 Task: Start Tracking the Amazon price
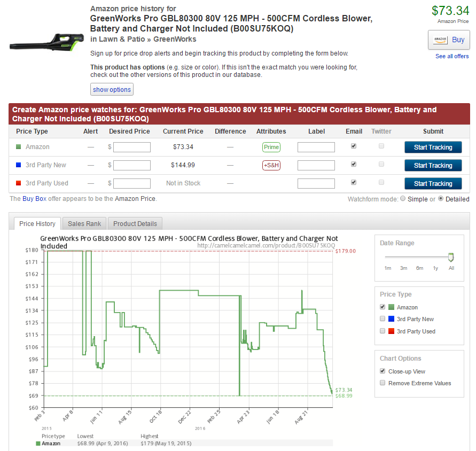433,147
